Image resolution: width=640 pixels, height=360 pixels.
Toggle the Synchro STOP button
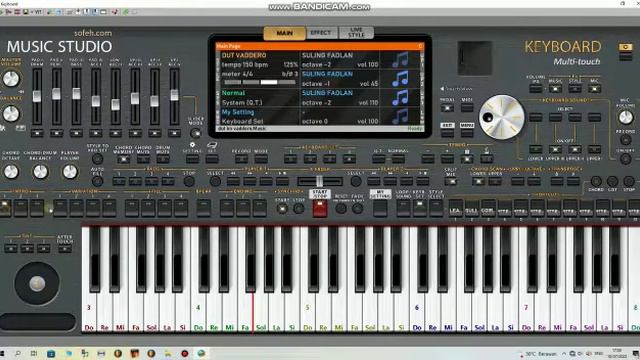(299, 209)
